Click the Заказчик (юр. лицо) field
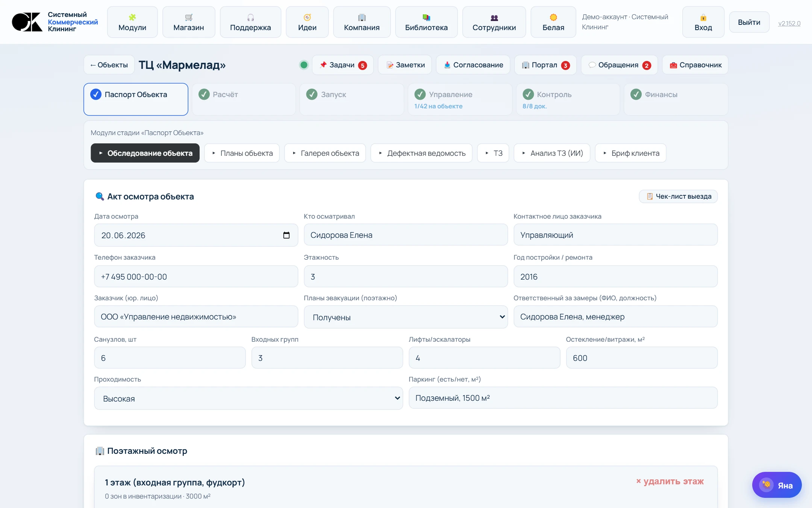The height and width of the screenshot is (508, 812). pos(196,316)
